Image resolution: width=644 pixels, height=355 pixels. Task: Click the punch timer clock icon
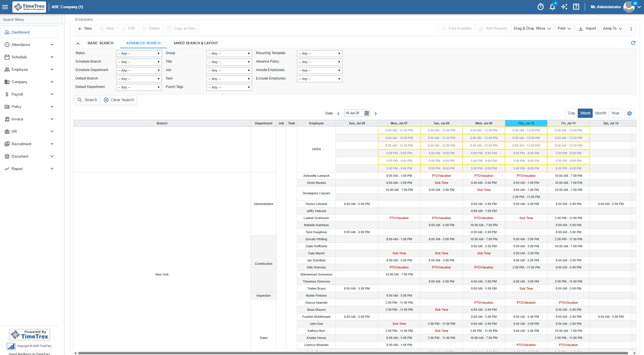click(x=540, y=7)
